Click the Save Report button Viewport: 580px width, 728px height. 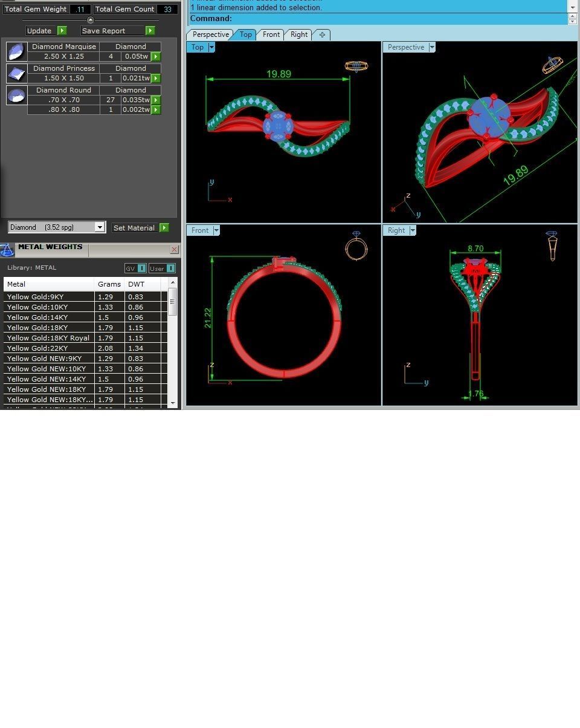coord(112,30)
